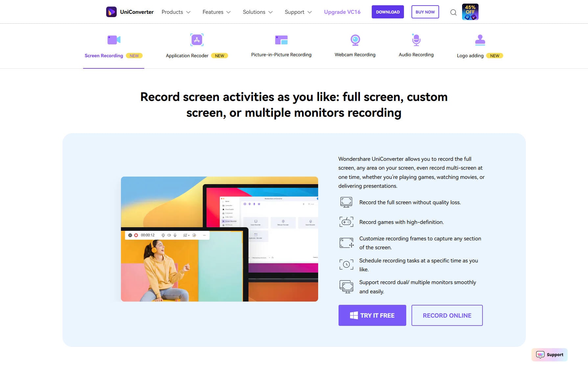Image resolution: width=588 pixels, height=365 pixels.
Task: Click the full screen monitor feature icon
Action: [x=346, y=202]
